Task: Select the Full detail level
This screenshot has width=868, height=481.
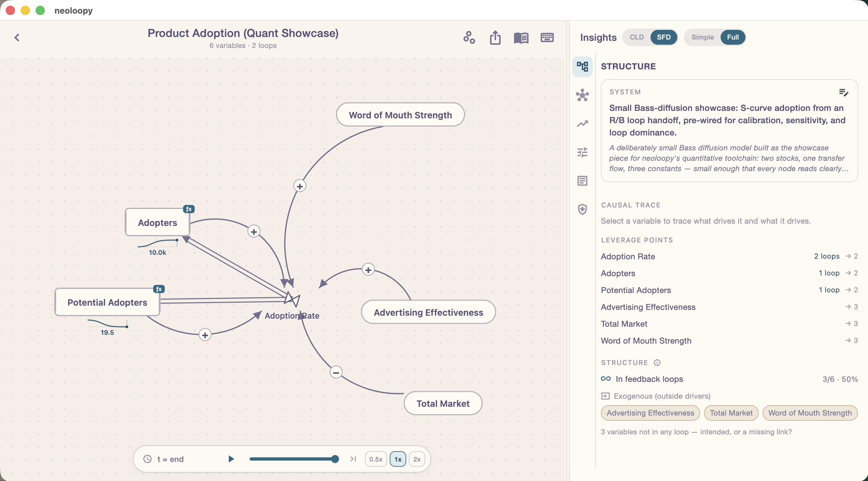Action: tap(733, 37)
